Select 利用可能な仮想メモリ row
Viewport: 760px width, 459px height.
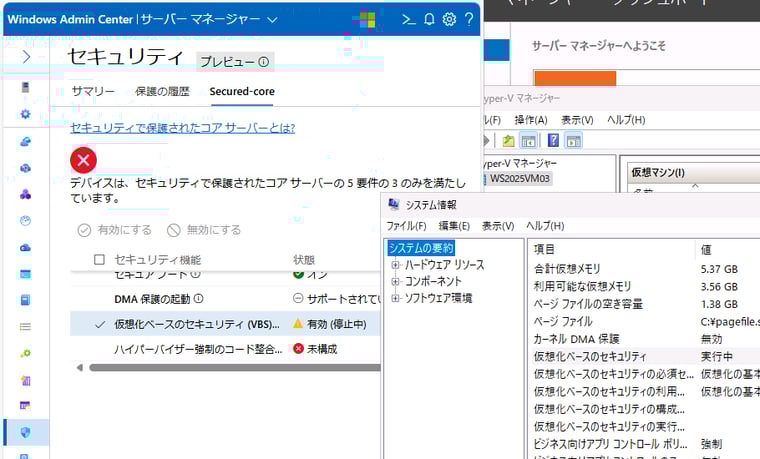coord(646,286)
